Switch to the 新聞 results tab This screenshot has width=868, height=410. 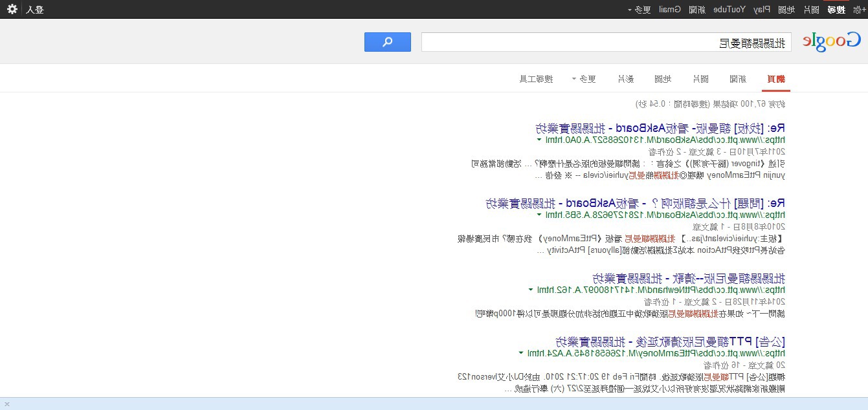click(x=738, y=79)
